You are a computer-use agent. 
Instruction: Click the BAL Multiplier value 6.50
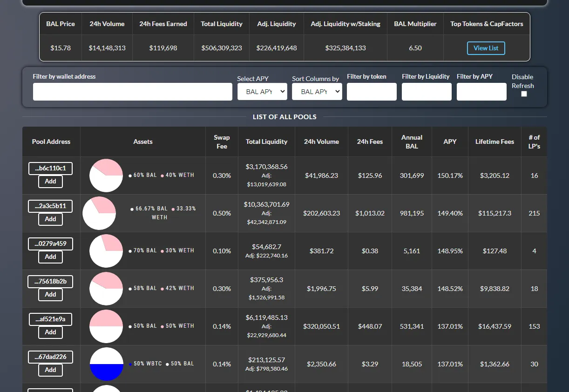[x=415, y=48]
